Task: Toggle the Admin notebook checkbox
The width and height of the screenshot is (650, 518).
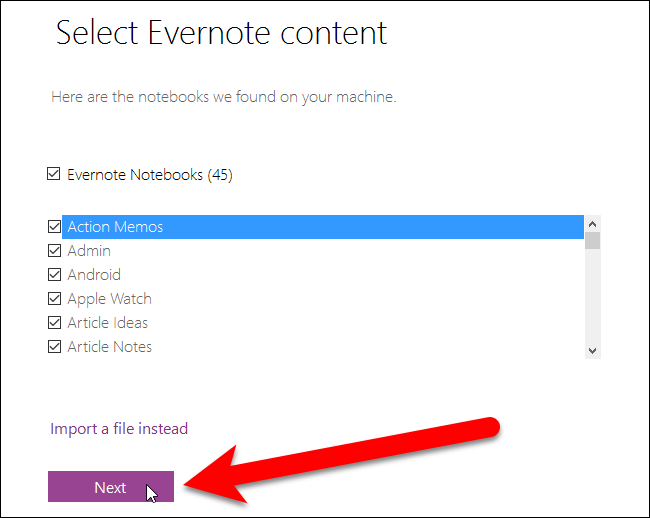Action: point(54,251)
